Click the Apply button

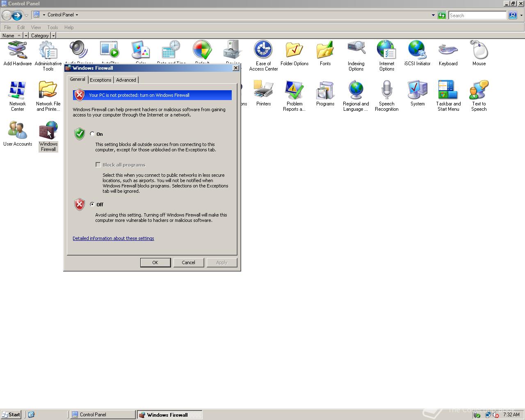[x=222, y=262]
